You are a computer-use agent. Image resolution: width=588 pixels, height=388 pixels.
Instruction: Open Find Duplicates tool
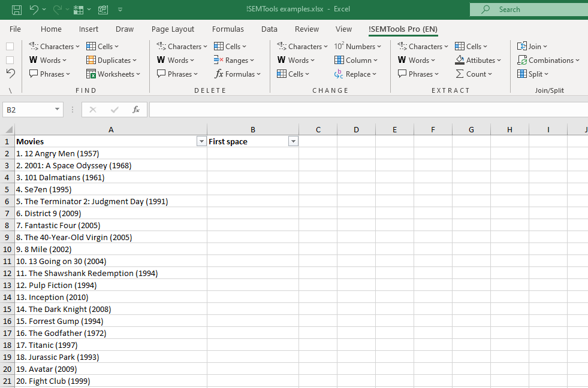(111, 60)
